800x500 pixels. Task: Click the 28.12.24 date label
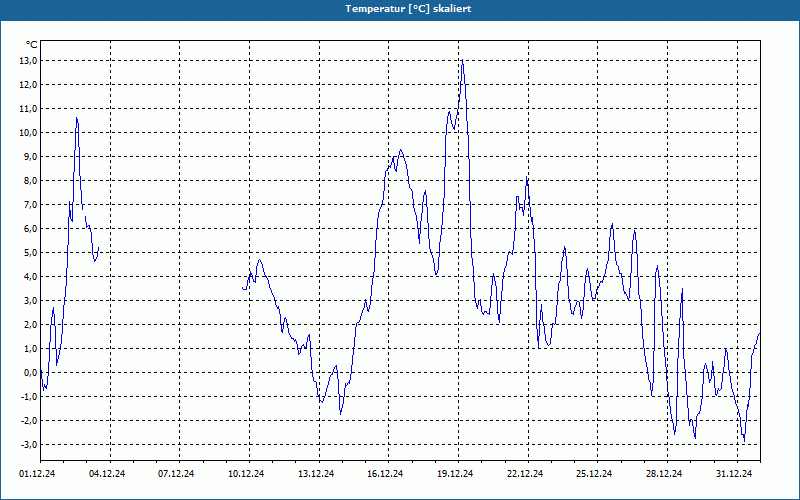664,474
